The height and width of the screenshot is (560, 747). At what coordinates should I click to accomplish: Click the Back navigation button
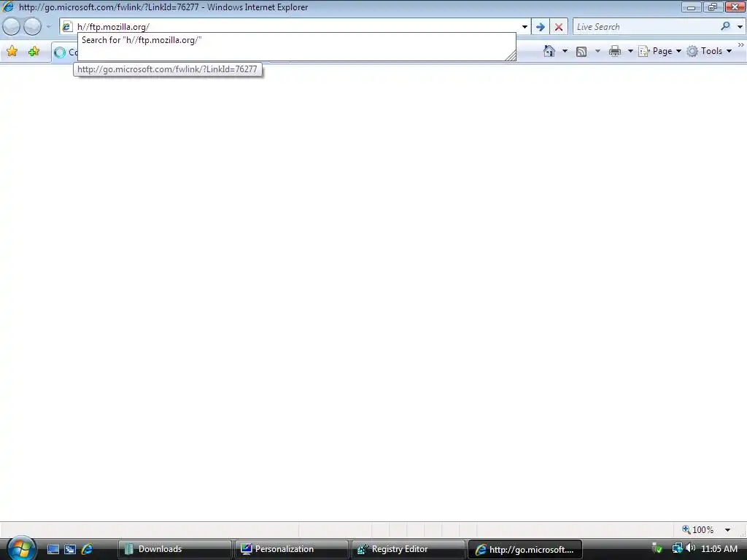click(11, 27)
